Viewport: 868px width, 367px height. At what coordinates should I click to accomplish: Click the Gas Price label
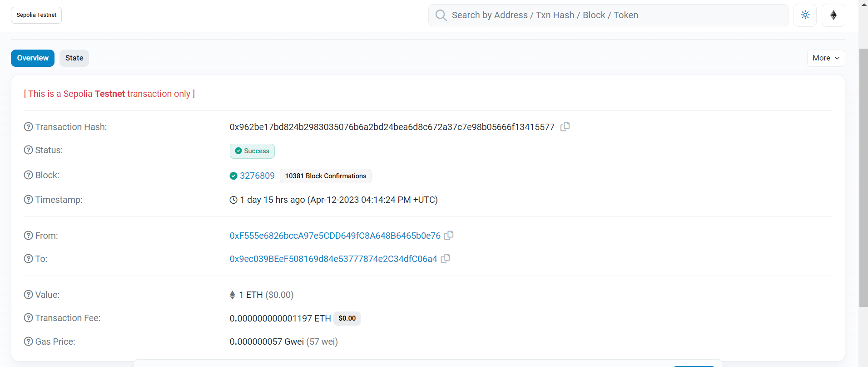tap(55, 342)
